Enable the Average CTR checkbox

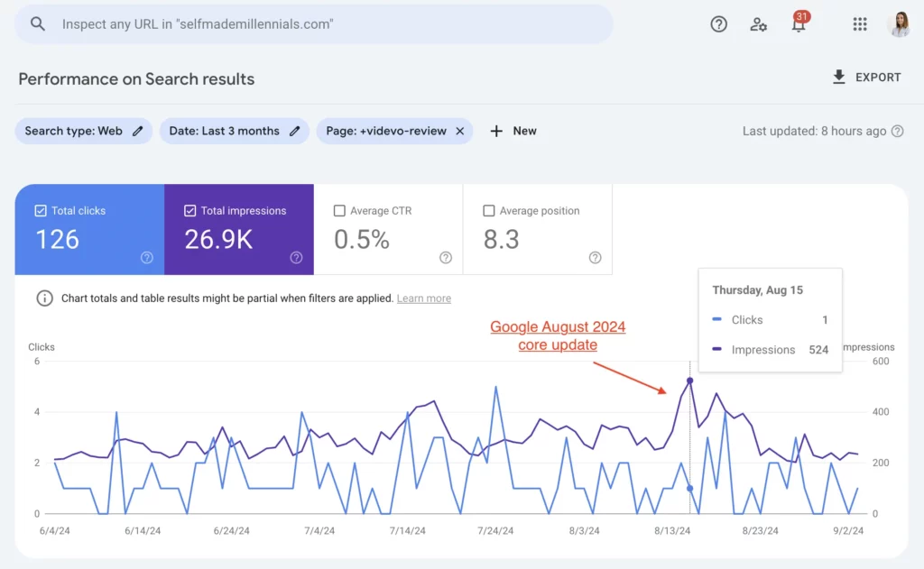coord(339,210)
